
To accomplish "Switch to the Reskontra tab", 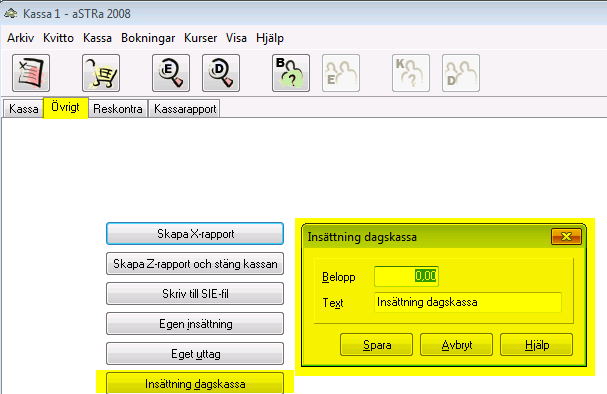I will (x=118, y=109).
